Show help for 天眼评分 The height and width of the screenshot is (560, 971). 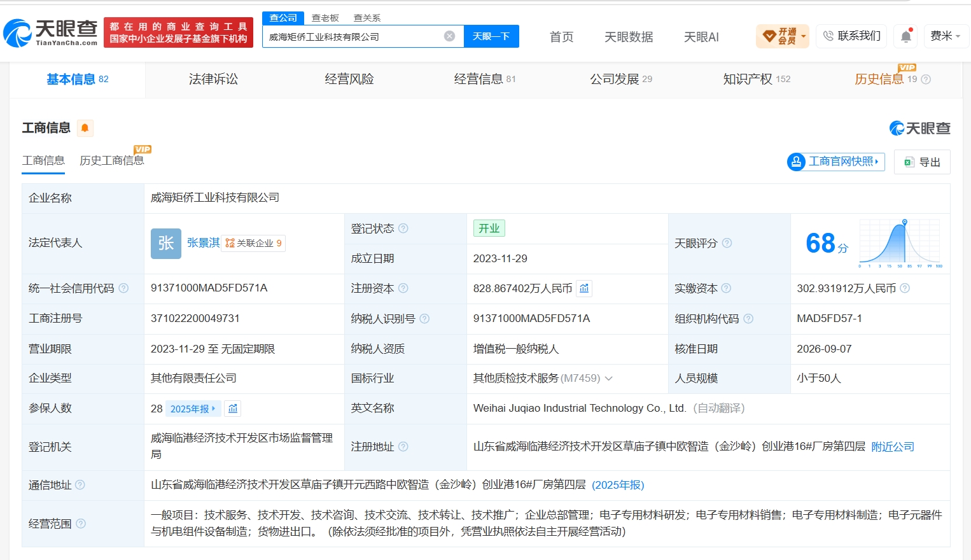(x=727, y=243)
